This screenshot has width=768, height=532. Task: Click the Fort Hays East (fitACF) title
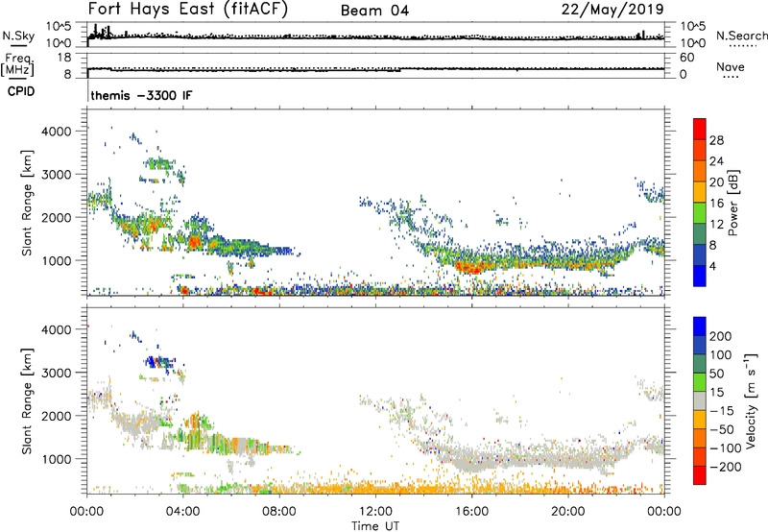click(x=187, y=10)
